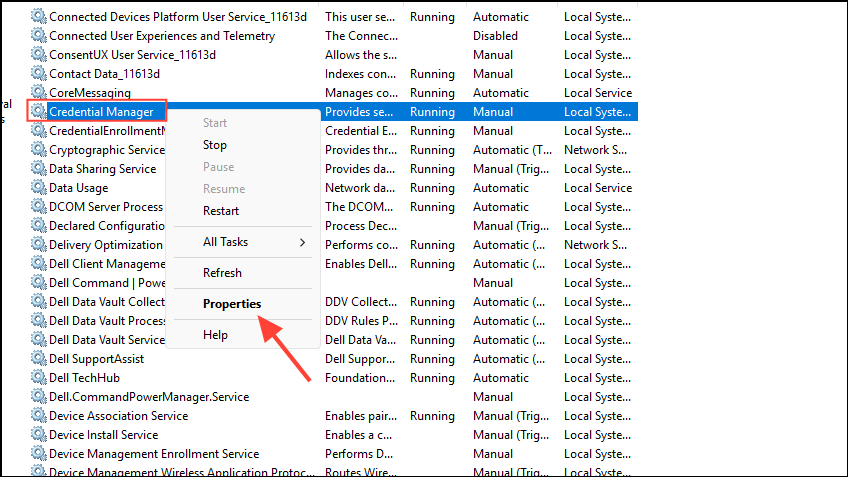Click the Credential Manager service gear icon
The image size is (848, 477).
click(39, 112)
